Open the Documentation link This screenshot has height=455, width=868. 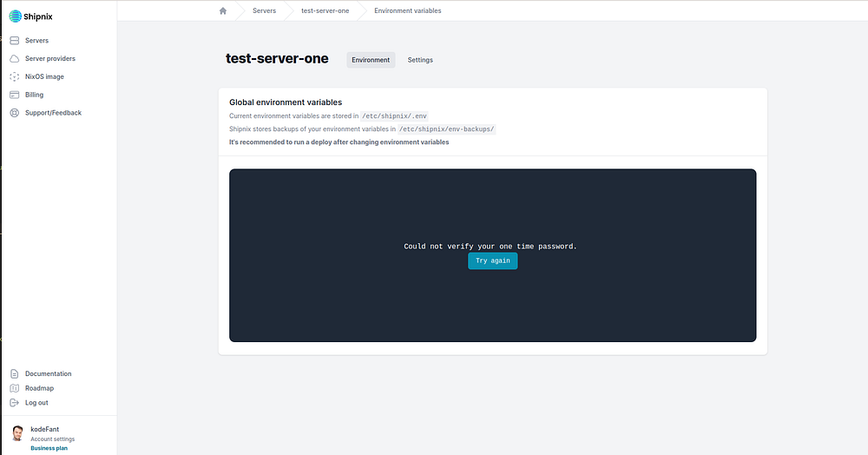pyautogui.click(x=48, y=373)
